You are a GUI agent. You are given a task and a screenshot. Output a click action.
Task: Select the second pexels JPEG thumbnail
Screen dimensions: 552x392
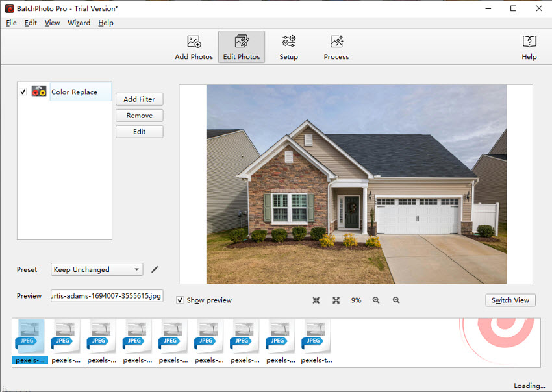[65, 337]
